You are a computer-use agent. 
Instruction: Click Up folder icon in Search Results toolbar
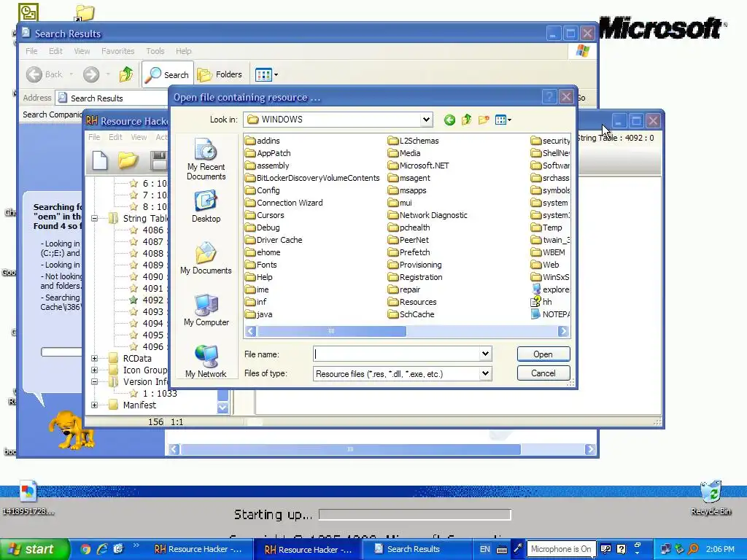126,74
